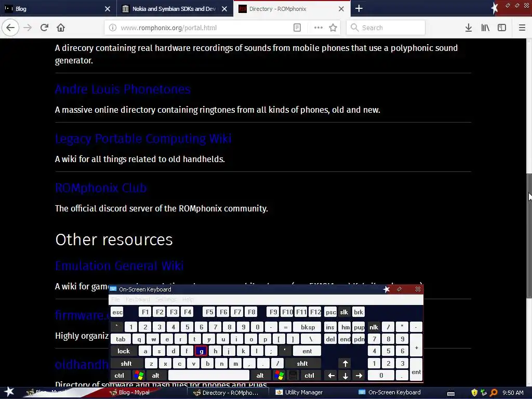Toggle the left shft key

click(x=126, y=363)
